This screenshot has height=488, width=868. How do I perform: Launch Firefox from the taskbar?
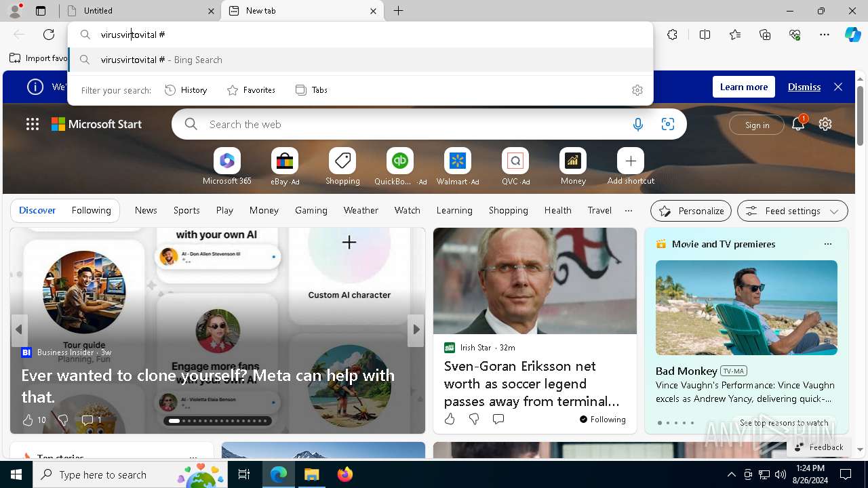click(345, 474)
